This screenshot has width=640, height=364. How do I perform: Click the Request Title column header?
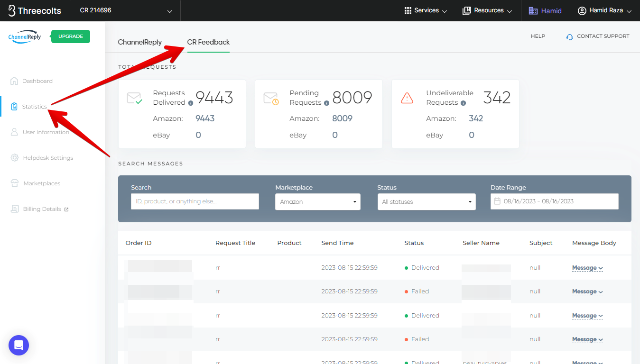tap(235, 243)
